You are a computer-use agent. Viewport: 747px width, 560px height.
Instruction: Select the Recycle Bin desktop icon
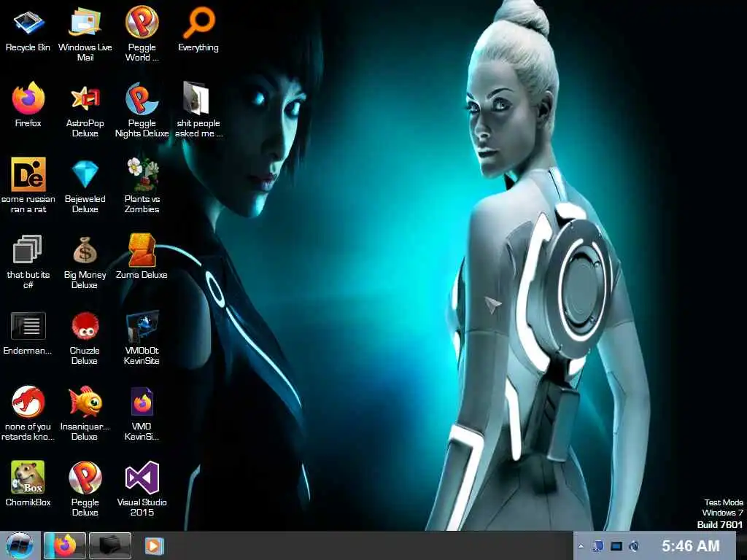coord(28,29)
